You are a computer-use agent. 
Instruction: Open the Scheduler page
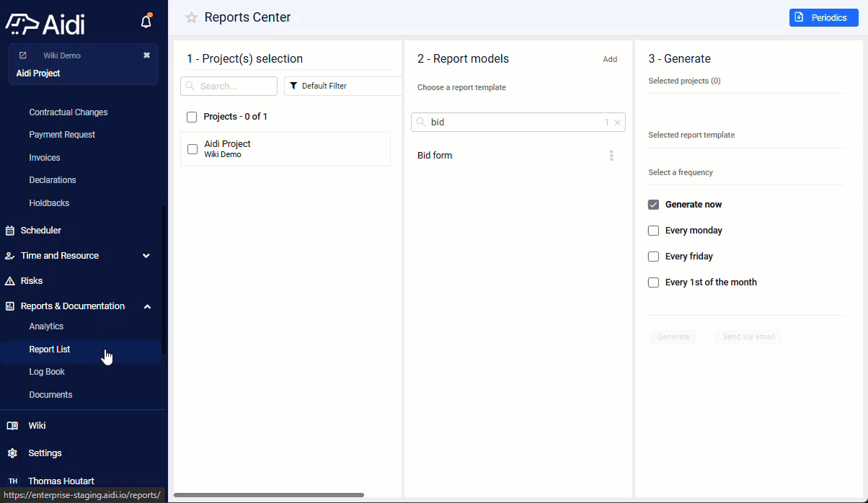(41, 231)
